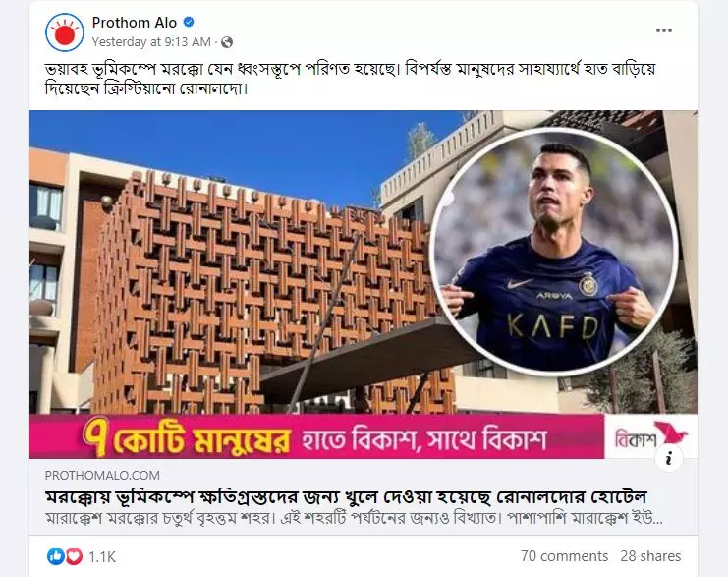Image resolution: width=728 pixels, height=577 pixels.
Task: Click the bKash logo in banner
Action: point(651,436)
